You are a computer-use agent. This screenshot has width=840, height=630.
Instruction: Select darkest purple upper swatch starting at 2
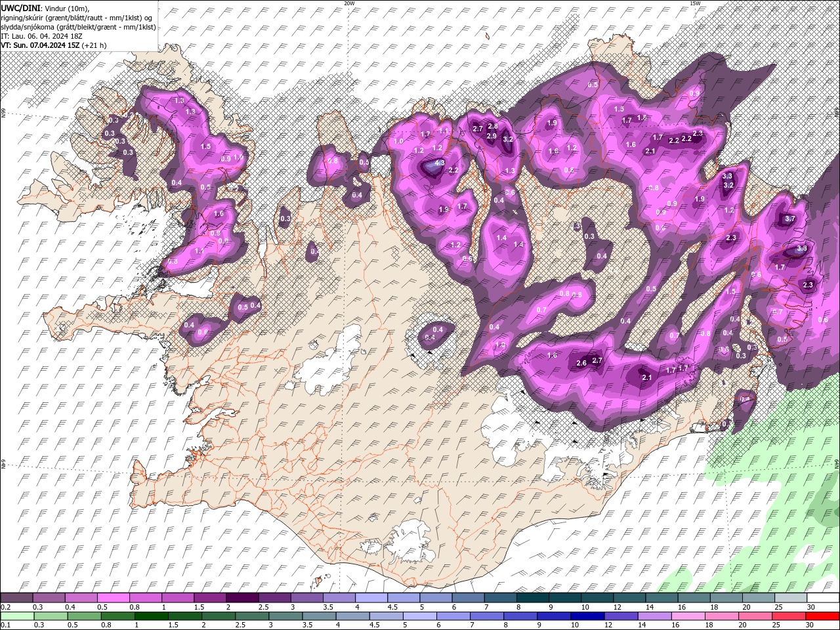(242, 598)
